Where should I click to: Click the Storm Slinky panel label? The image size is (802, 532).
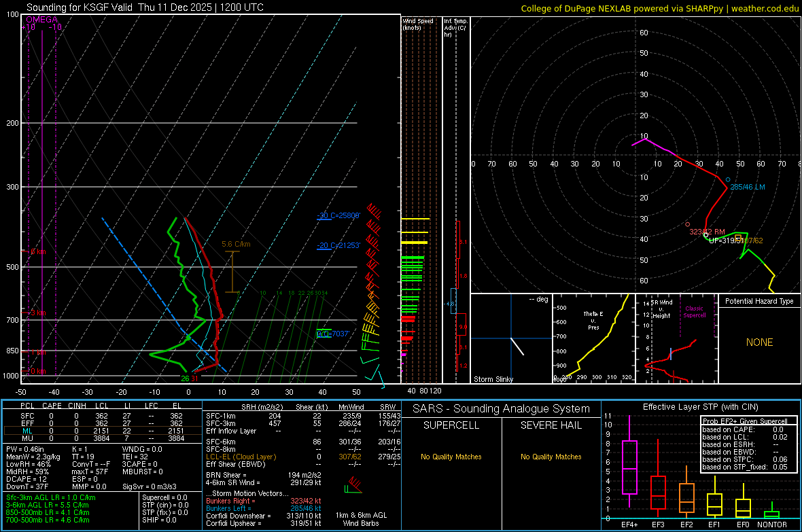point(493,379)
